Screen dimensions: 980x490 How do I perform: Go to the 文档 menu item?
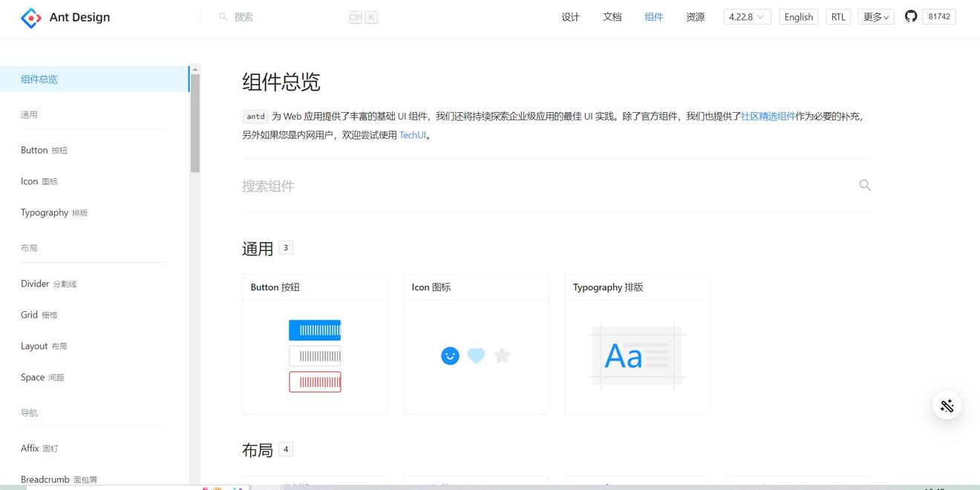(x=612, y=17)
